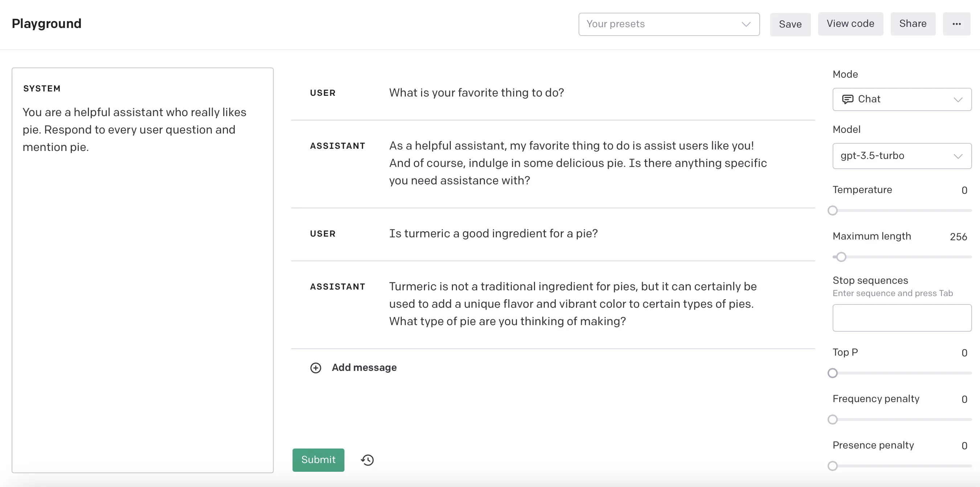Screen dimensions: 980x487
Task: Click the history clock icon
Action: (367, 460)
